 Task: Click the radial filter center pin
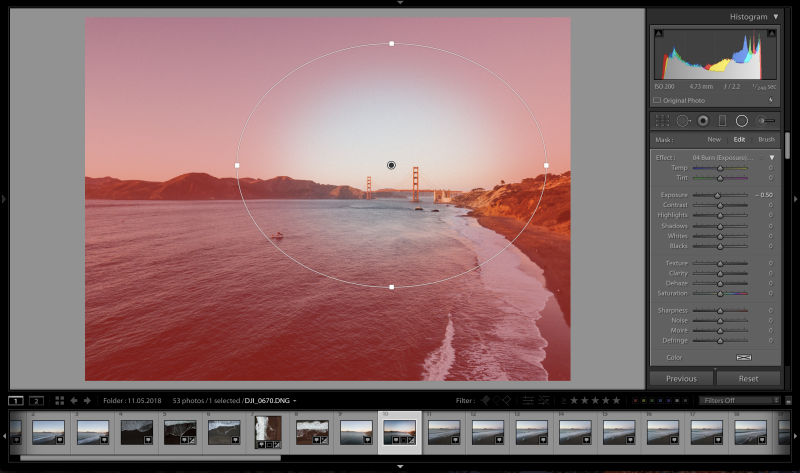(391, 165)
